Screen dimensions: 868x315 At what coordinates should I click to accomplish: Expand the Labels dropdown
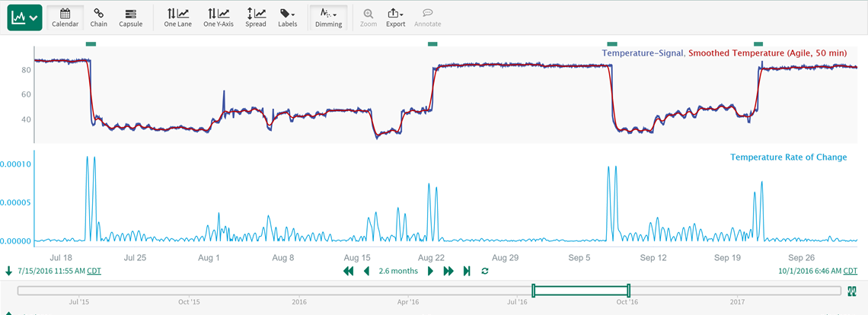288,17
